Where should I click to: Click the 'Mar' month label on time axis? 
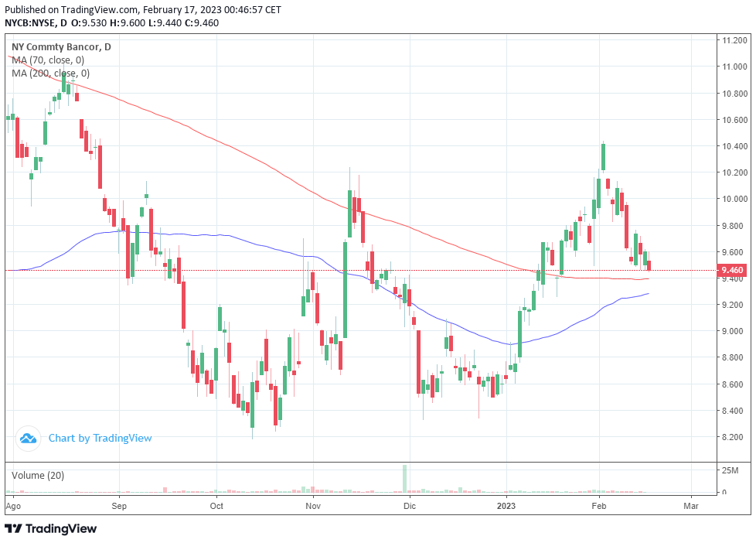(691, 506)
